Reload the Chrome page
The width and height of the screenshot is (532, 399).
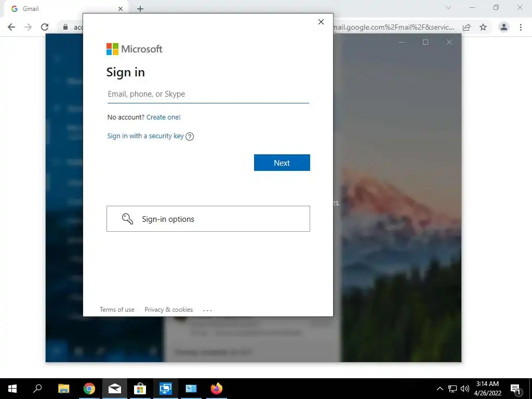coord(45,27)
